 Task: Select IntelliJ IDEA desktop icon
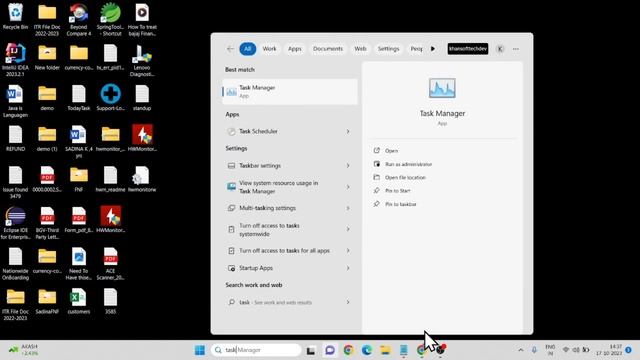point(15,60)
